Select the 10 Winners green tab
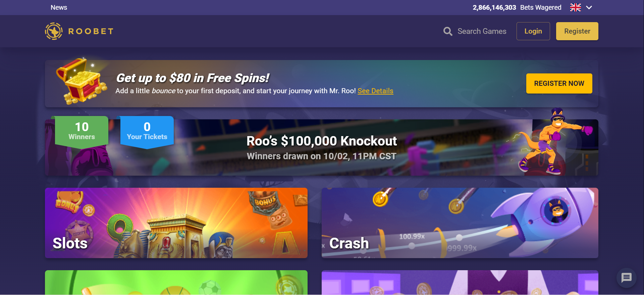This screenshot has height=295, width=644. pos(82,131)
